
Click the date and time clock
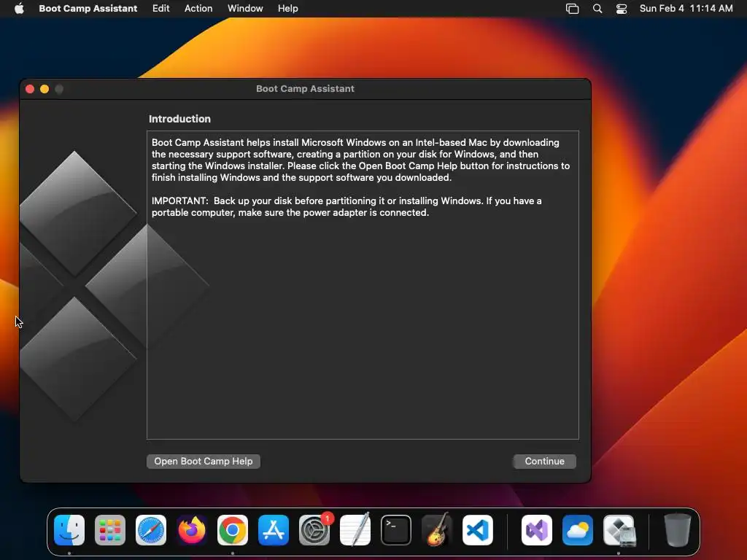tap(686, 8)
